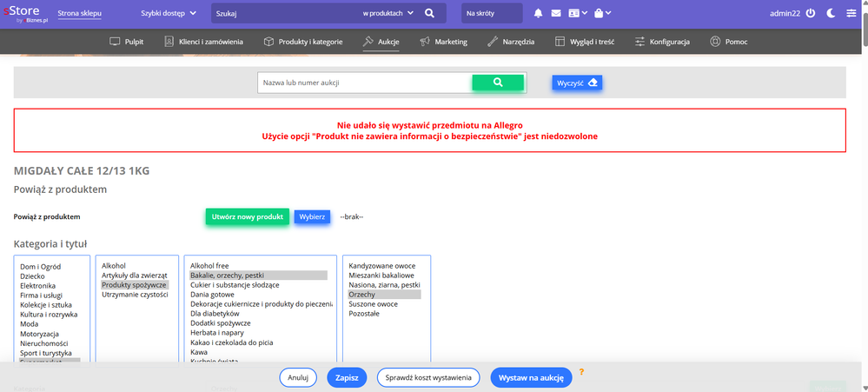Open the Strona sklepu link

pyautogui.click(x=80, y=13)
